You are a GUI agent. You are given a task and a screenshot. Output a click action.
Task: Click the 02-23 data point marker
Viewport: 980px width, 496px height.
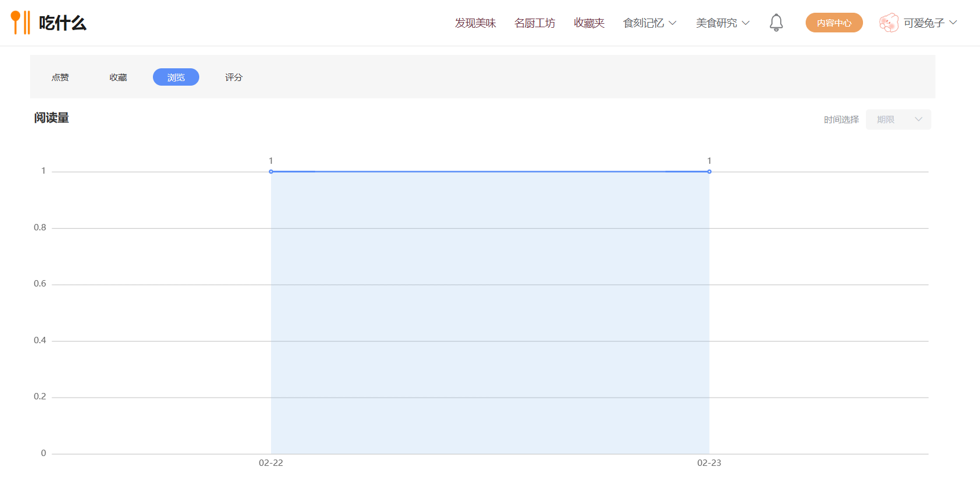tap(709, 171)
